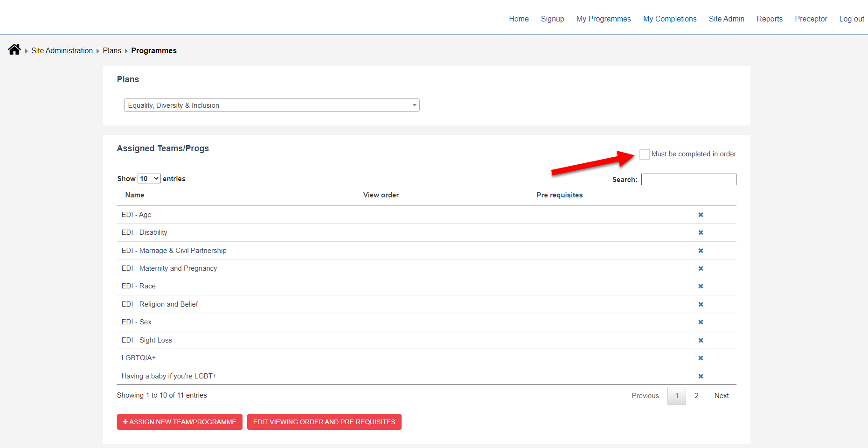Remove the EDI - Sight Loss programme
868x448 pixels.
pyautogui.click(x=701, y=340)
